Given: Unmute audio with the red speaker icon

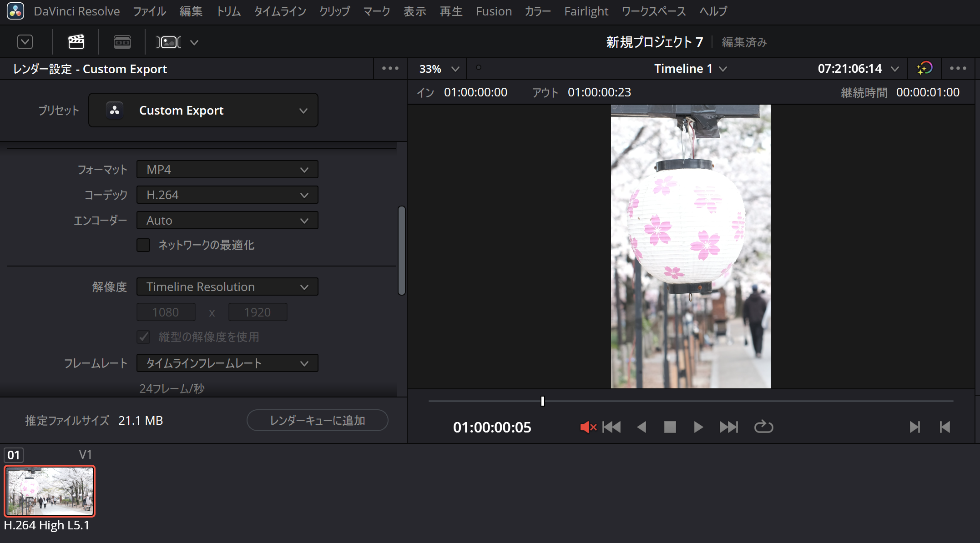Looking at the screenshot, I should tap(588, 427).
